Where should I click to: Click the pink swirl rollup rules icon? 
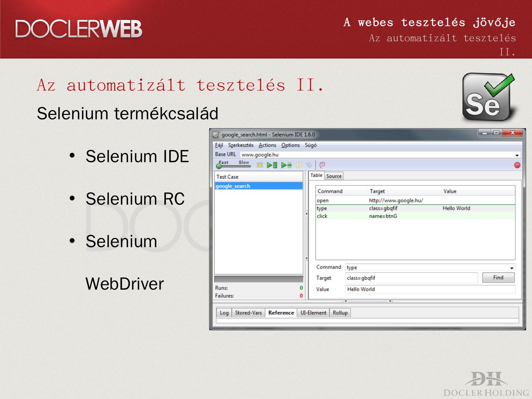pos(322,165)
